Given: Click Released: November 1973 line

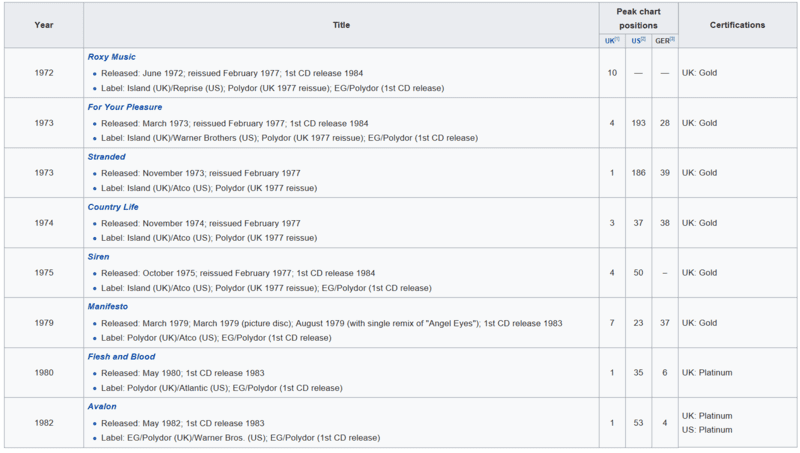Looking at the screenshot, I should (x=201, y=173).
